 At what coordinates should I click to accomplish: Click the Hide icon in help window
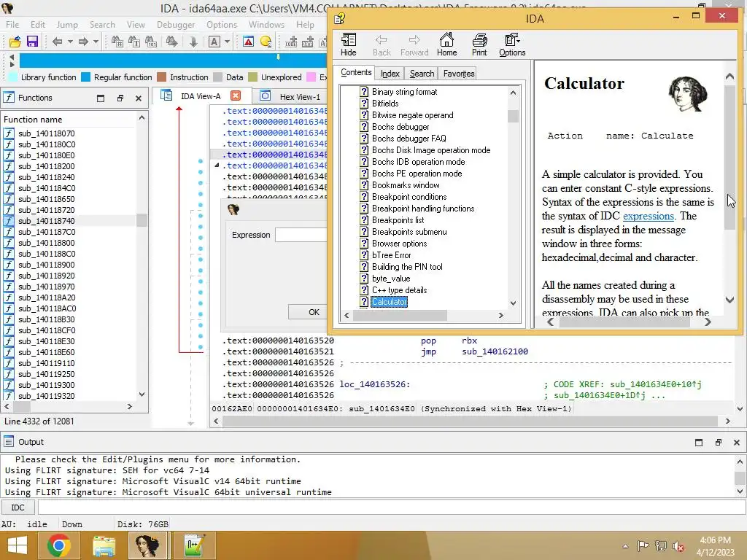click(x=348, y=44)
